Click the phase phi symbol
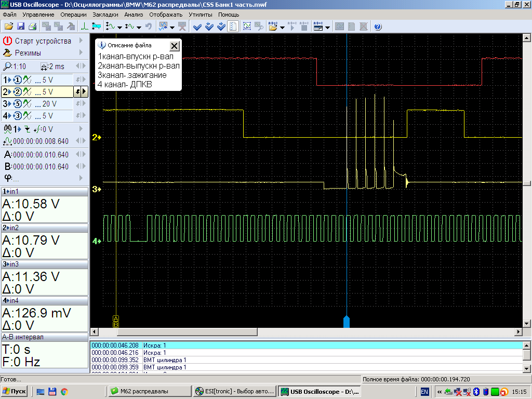Screen dimensions: 532x399 pos(7,178)
